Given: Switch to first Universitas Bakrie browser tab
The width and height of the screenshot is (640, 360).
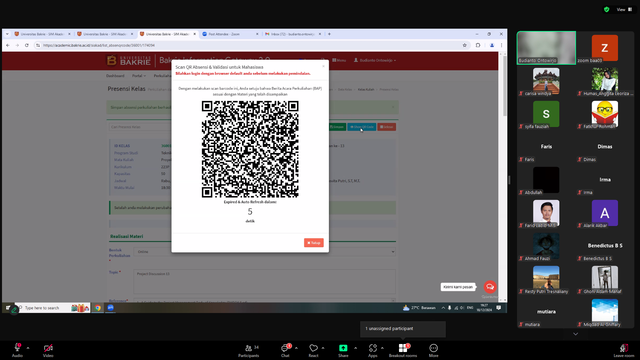Looking at the screenshot, I should (x=41, y=34).
